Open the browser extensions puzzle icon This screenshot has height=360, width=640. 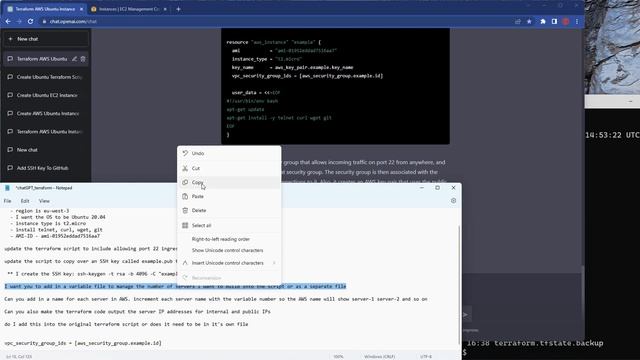[543, 21]
